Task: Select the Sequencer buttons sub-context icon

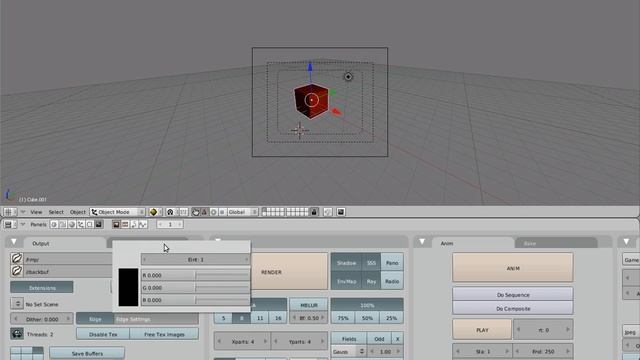Action: point(125,224)
